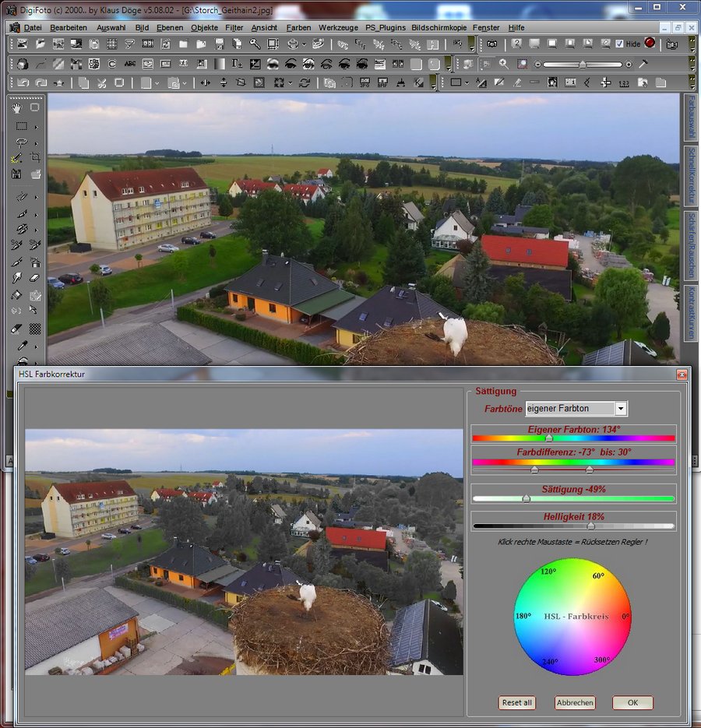Expand the rectangle shape dropdown in toolbar
Image resolution: width=701 pixels, height=728 pixels.
(468, 83)
